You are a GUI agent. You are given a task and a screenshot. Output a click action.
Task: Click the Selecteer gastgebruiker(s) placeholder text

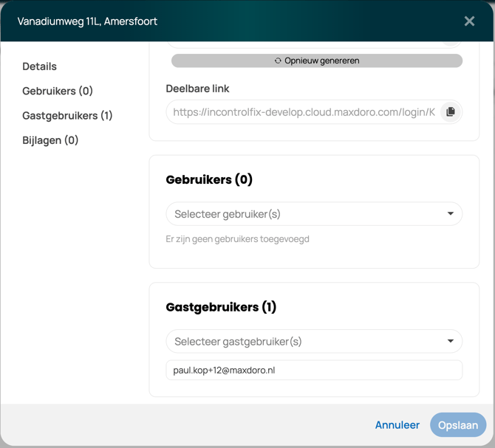click(x=238, y=342)
